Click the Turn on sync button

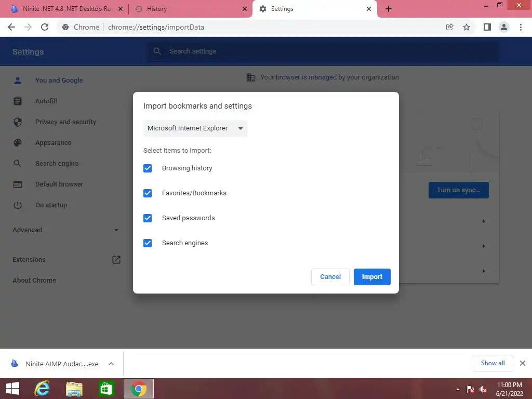458,190
